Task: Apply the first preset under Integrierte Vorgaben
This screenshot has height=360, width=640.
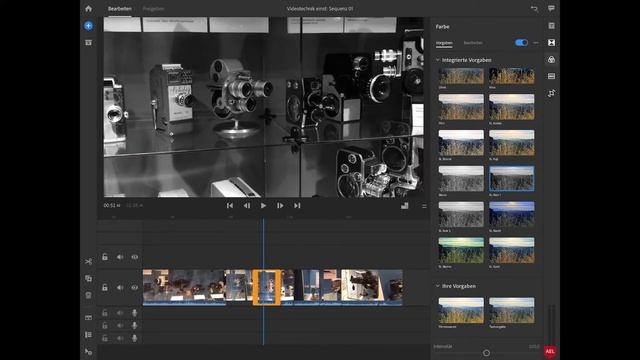Action: coord(461,76)
